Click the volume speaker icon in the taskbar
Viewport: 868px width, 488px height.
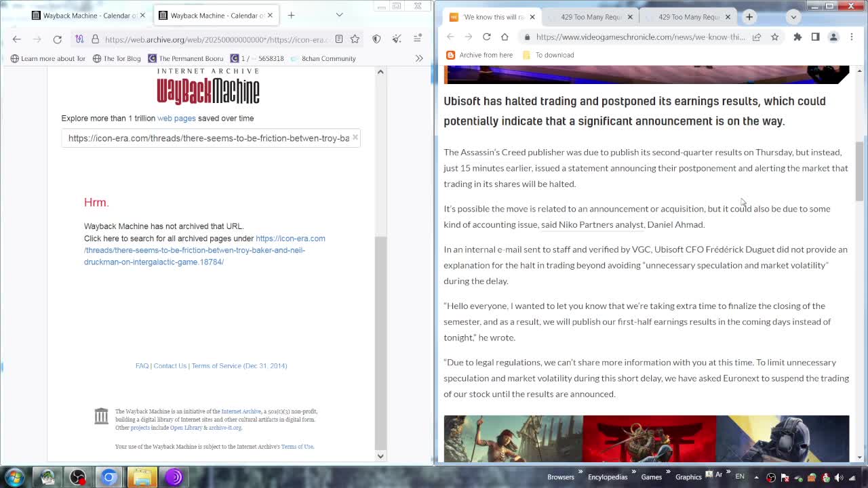pos(839,477)
